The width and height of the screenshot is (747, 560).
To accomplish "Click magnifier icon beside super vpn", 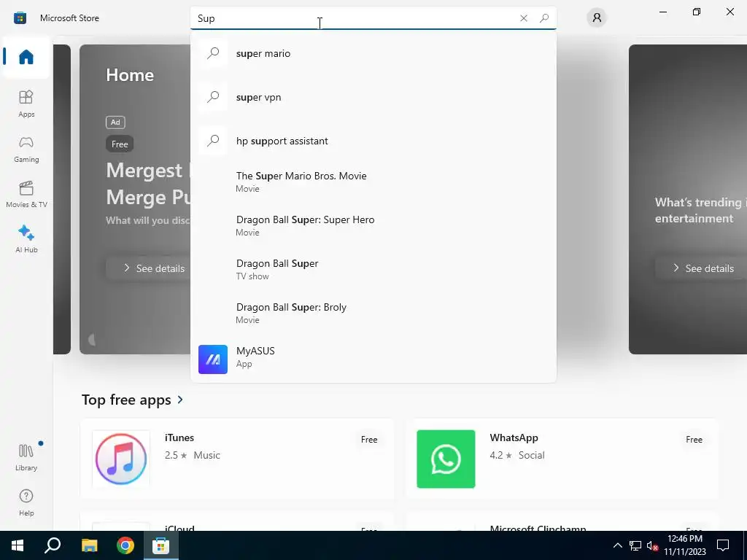I will 213,97.
